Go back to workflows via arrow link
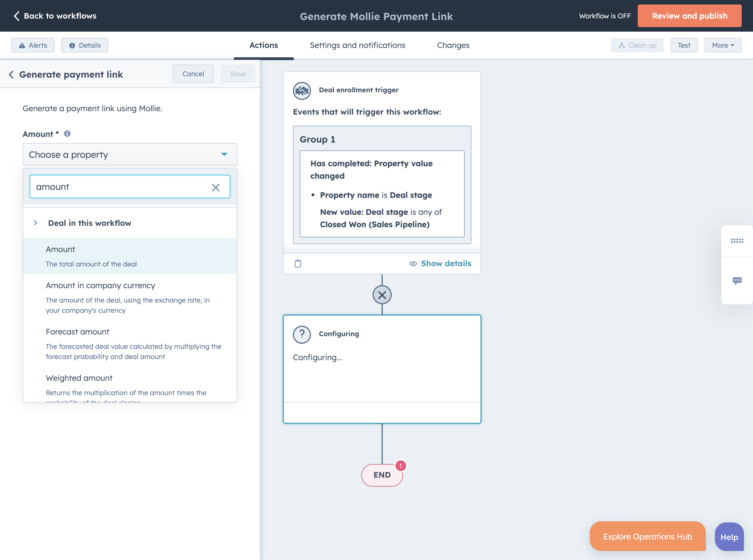Viewport: 753px width, 560px height. 55,16
